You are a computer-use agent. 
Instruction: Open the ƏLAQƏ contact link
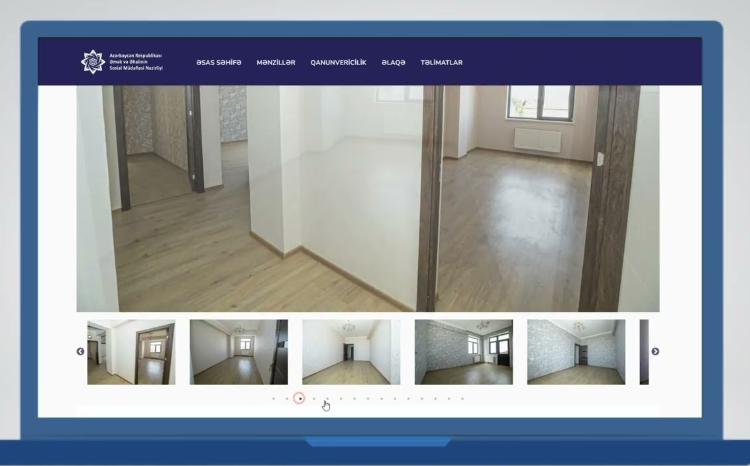[393, 62]
